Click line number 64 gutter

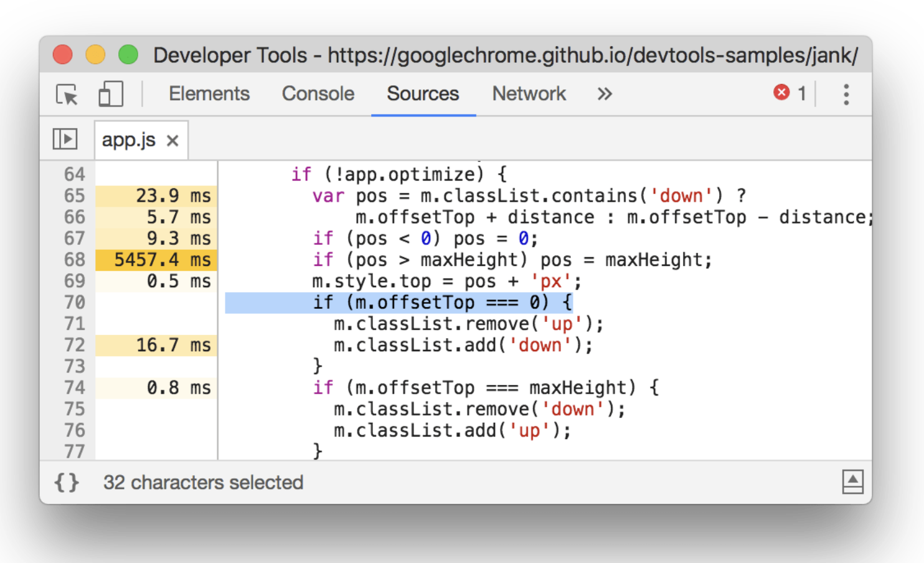click(x=75, y=174)
